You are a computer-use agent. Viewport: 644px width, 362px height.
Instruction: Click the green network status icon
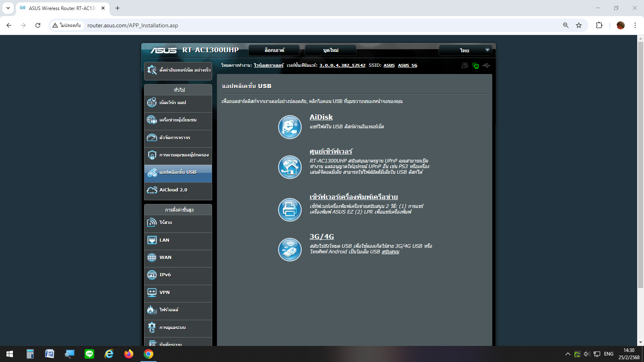click(x=476, y=66)
